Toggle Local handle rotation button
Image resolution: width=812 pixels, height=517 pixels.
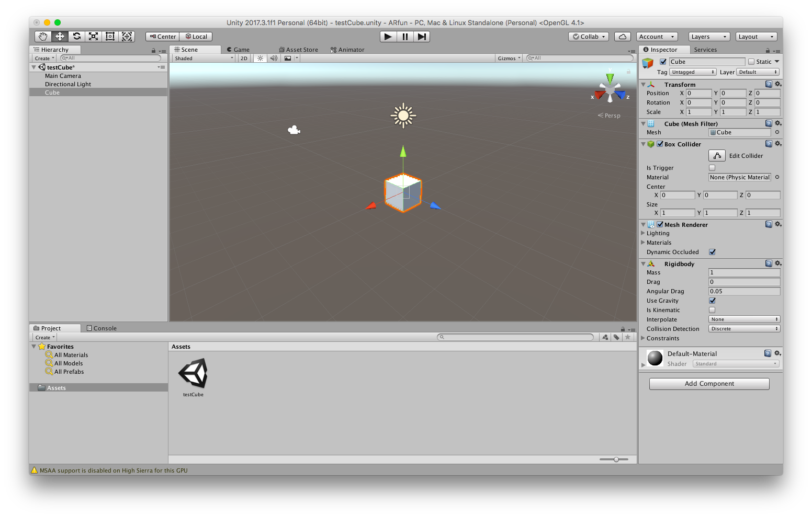click(196, 37)
